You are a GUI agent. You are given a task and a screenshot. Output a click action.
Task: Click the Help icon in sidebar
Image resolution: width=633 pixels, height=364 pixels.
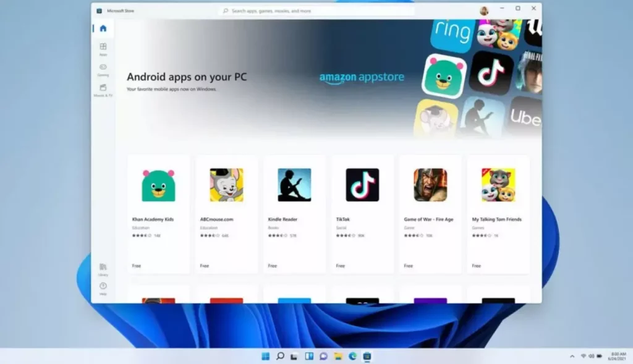click(103, 287)
